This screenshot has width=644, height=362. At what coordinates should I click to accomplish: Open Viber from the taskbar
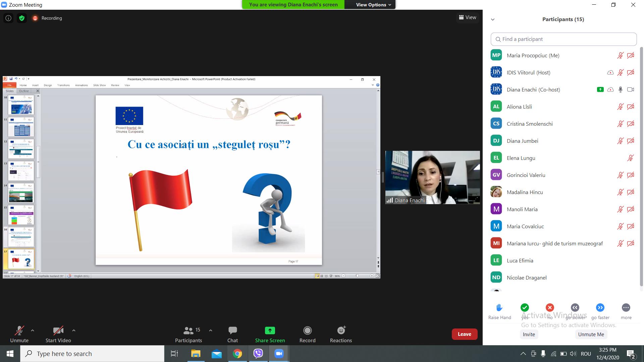pyautogui.click(x=258, y=354)
